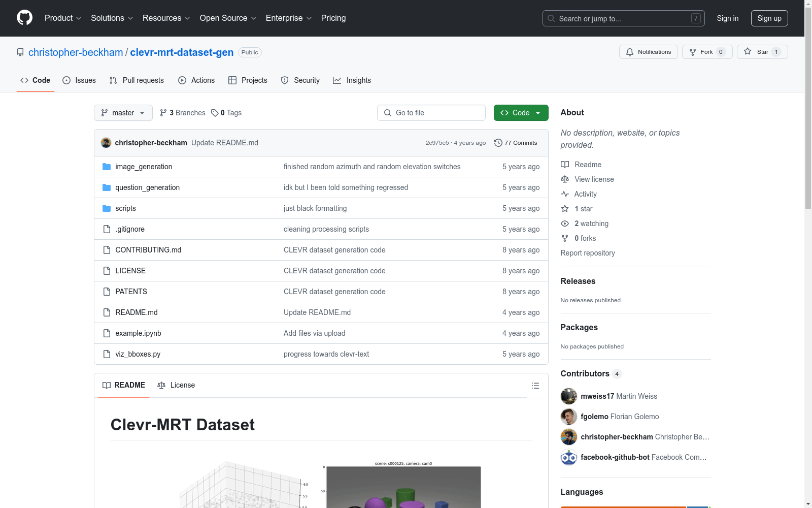812x508 pixels.
Task: Click the .gitignore file icon
Action: point(107,229)
